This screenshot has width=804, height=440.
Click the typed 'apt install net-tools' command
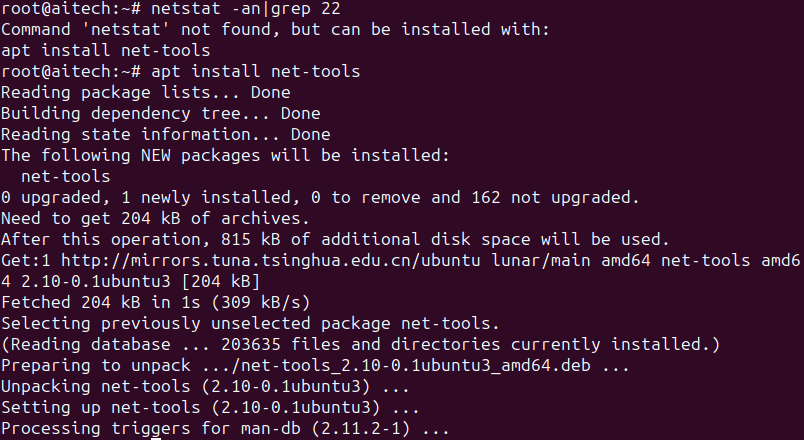pyautogui.click(x=255, y=72)
